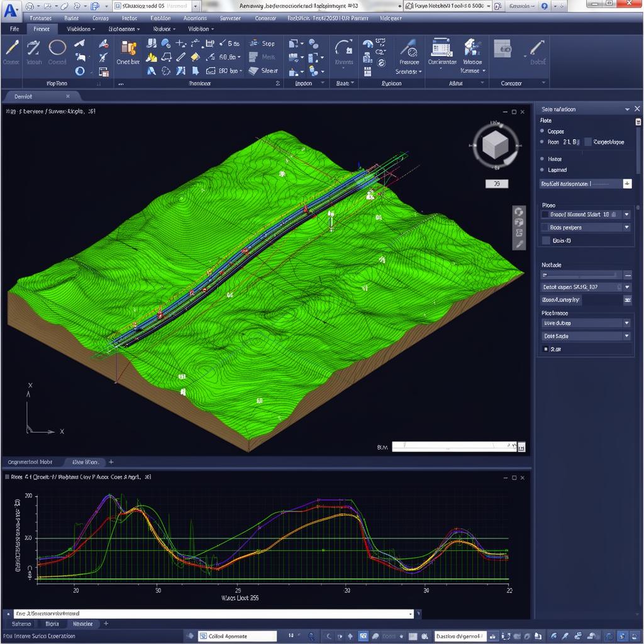This screenshot has height=644, width=644.
Task: Click the Stop icon in the ribbon
Action: pyautogui.click(x=254, y=43)
